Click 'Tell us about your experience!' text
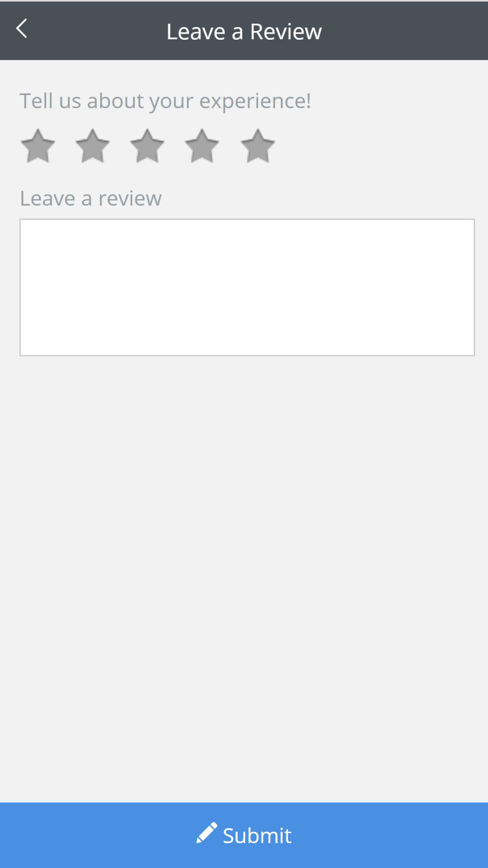Screen dimensions: 488x868 click(x=165, y=101)
